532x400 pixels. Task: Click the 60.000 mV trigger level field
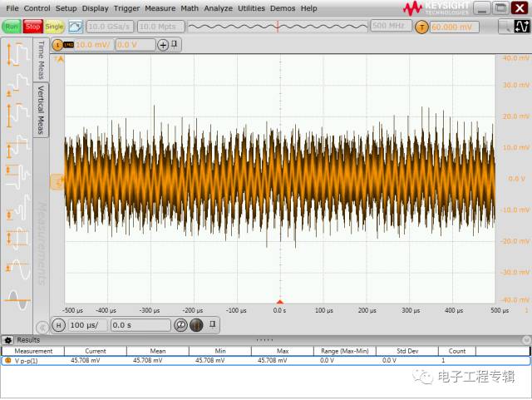[455, 27]
